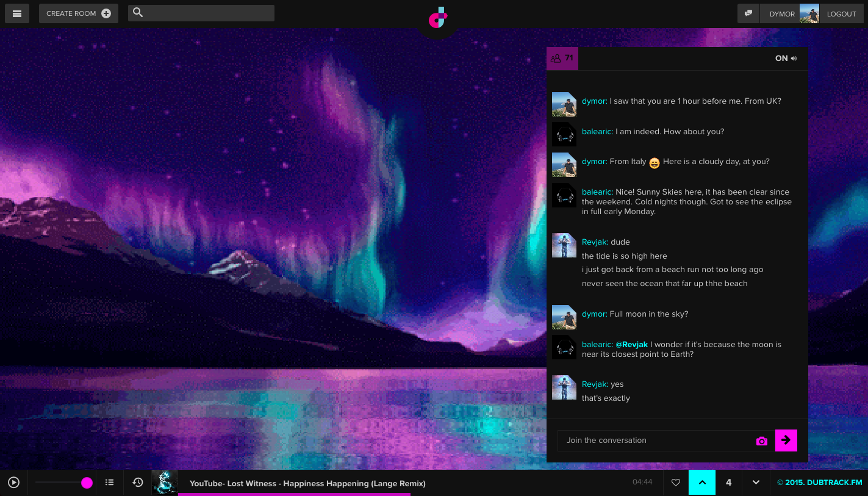Open the hamburger main menu

pyautogui.click(x=17, y=13)
